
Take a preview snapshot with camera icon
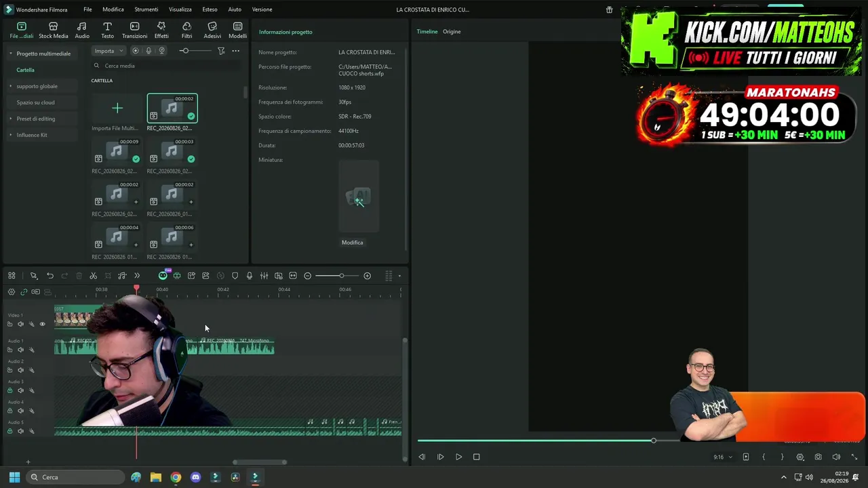pyautogui.click(x=818, y=457)
